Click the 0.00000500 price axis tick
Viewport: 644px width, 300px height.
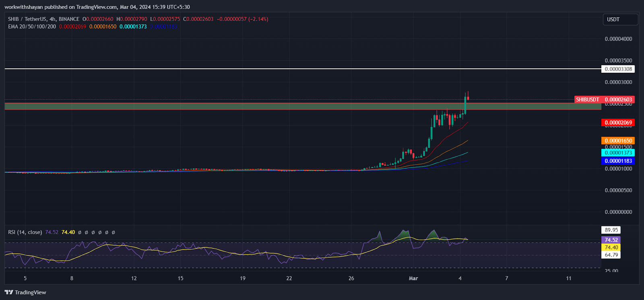point(618,191)
